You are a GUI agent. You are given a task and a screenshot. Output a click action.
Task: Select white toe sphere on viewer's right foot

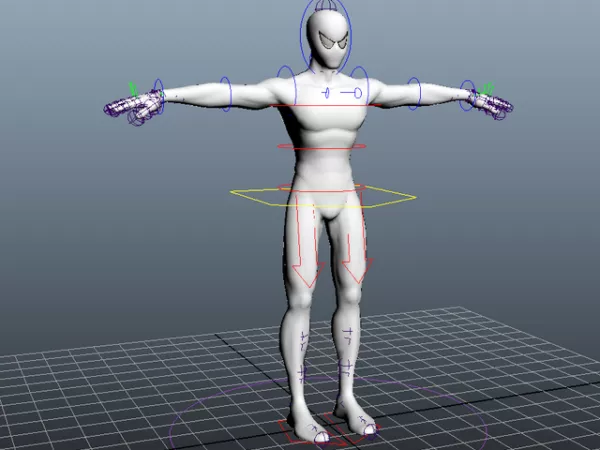(370, 429)
